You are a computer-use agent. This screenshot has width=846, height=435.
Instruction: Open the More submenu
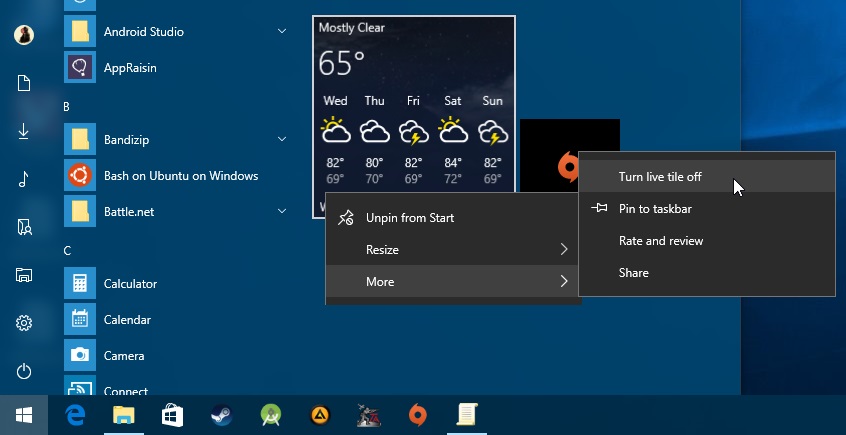coord(453,281)
